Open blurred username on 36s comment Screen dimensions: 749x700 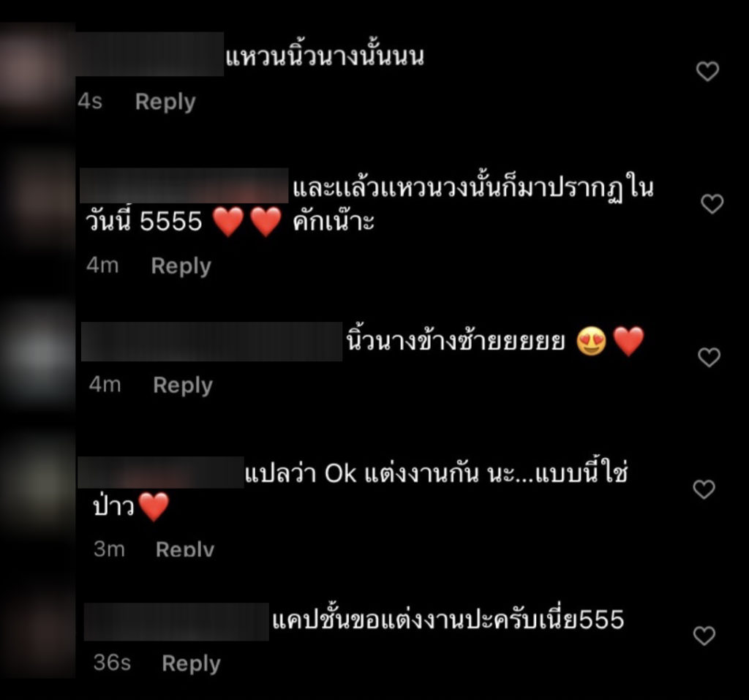[x=176, y=622]
